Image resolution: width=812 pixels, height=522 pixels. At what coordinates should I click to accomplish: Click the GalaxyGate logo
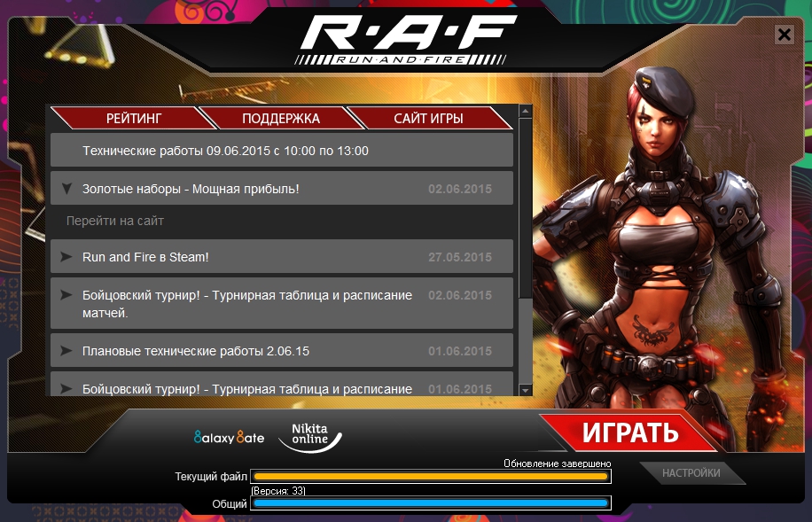[229, 438]
